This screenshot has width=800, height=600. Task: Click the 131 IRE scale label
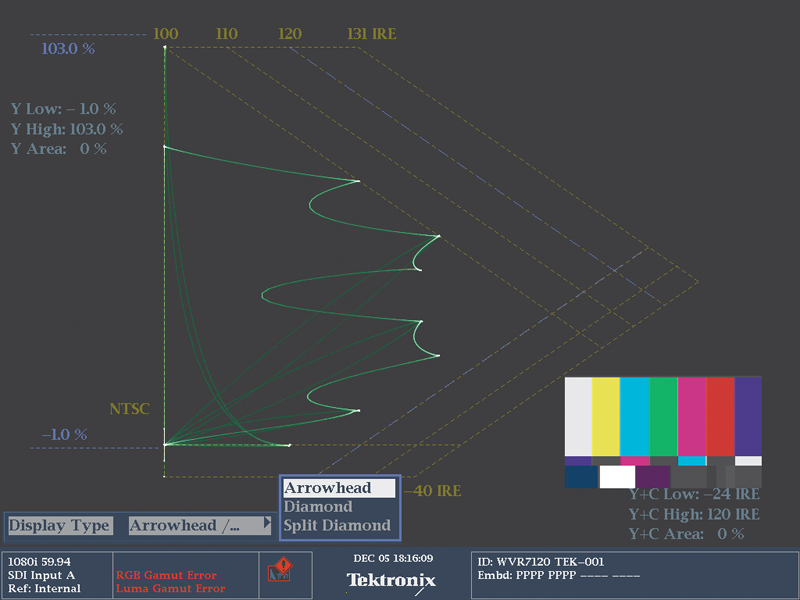[371, 34]
